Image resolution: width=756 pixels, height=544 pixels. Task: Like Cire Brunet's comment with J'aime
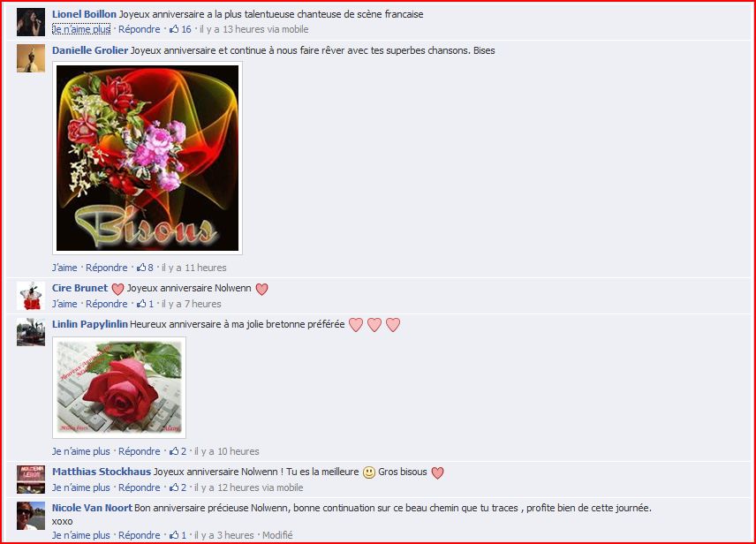[x=64, y=303]
